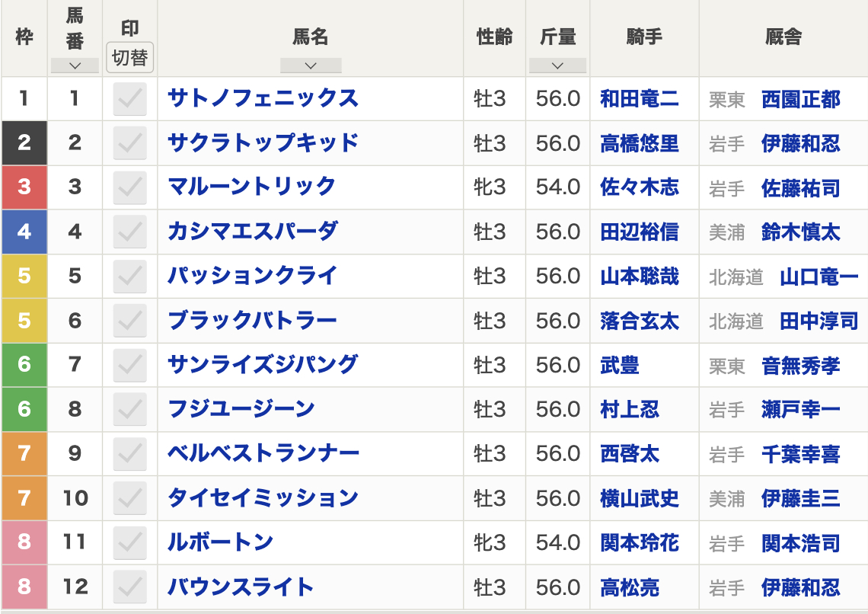Tick the checkbox beside ルボートン
868x614 pixels.
click(x=129, y=542)
